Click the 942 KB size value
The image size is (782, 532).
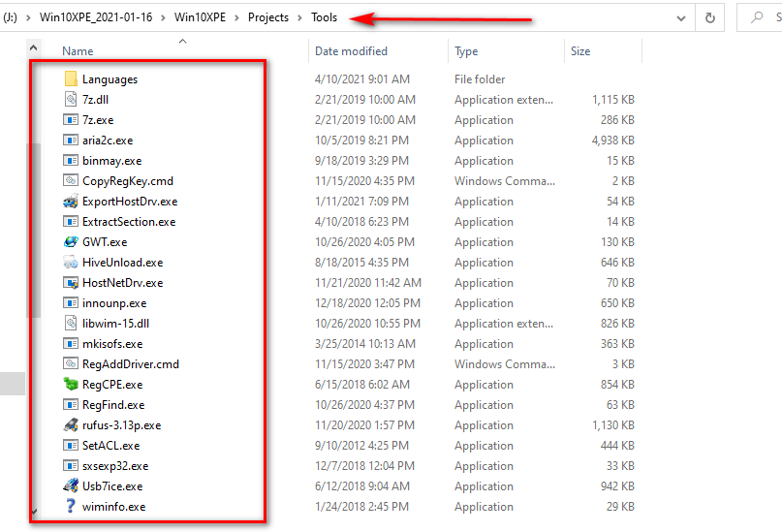click(617, 486)
